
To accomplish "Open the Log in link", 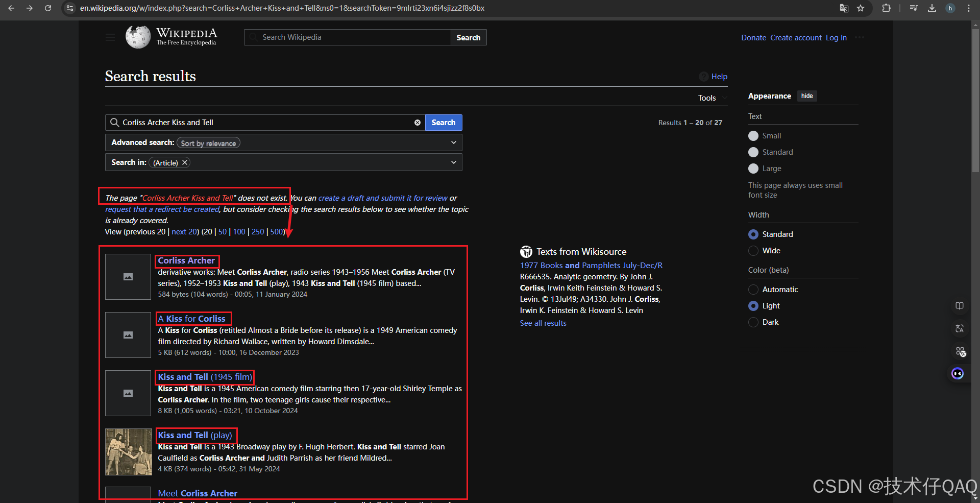I will tap(836, 38).
